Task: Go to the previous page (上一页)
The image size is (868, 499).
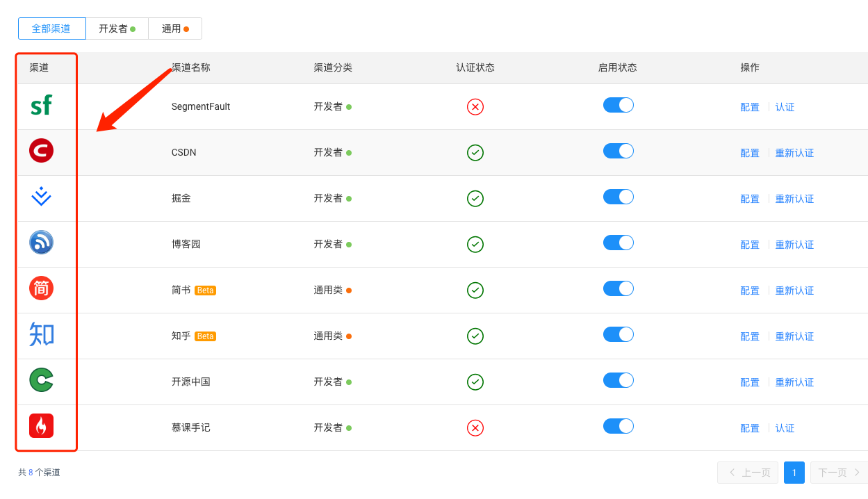Action: 748,473
